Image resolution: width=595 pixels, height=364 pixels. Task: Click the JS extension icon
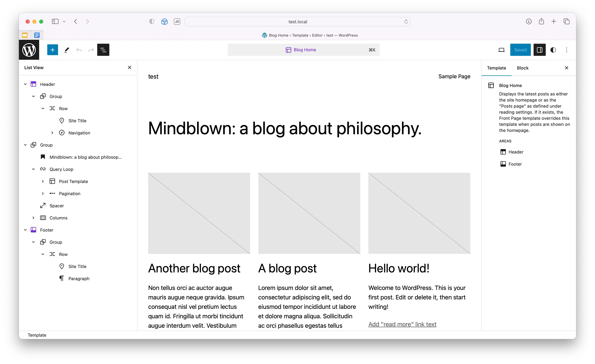pyautogui.click(x=177, y=21)
